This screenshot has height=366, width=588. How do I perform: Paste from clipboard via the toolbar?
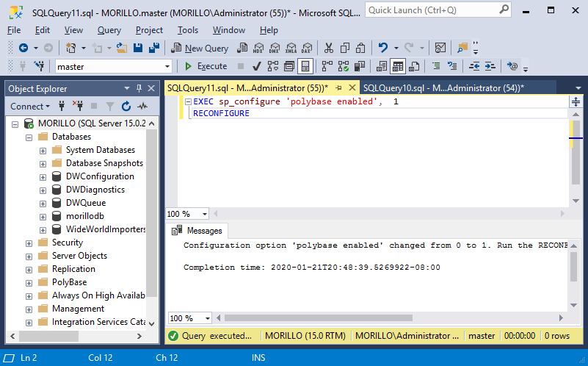click(360, 48)
